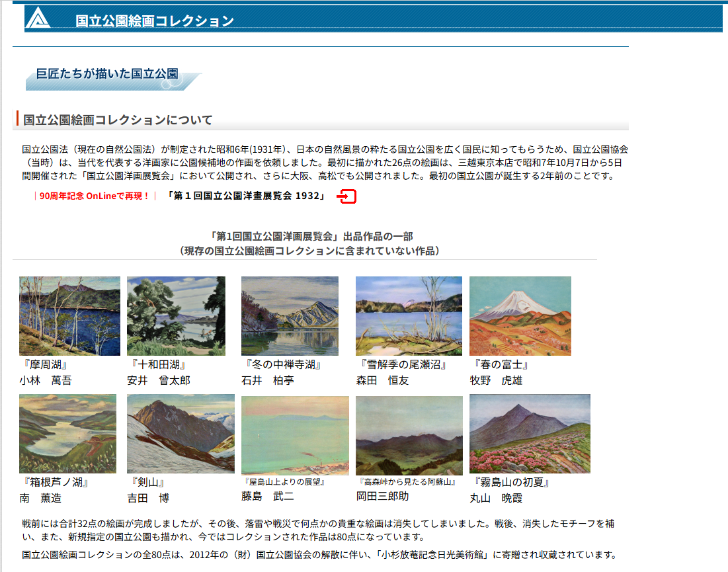
Task: Select the 箱根芦ノ湖 painting thumbnail
Action: coord(67,433)
